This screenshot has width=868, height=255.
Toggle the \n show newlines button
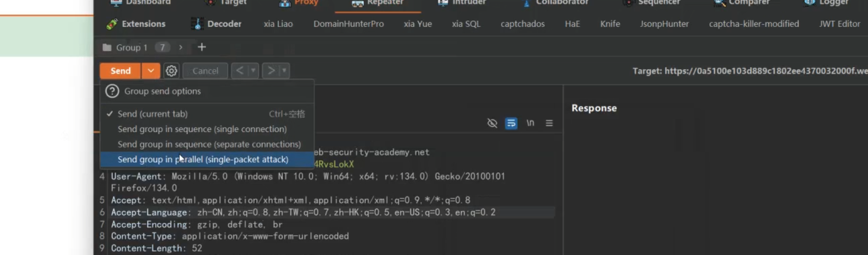[530, 123]
